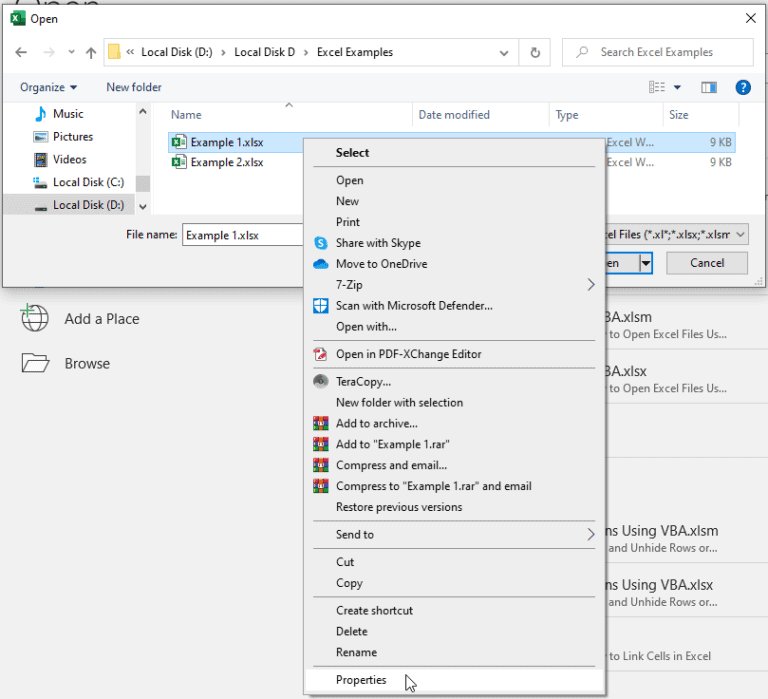
Task: Select Music in navigation pane
Action: 68,114
